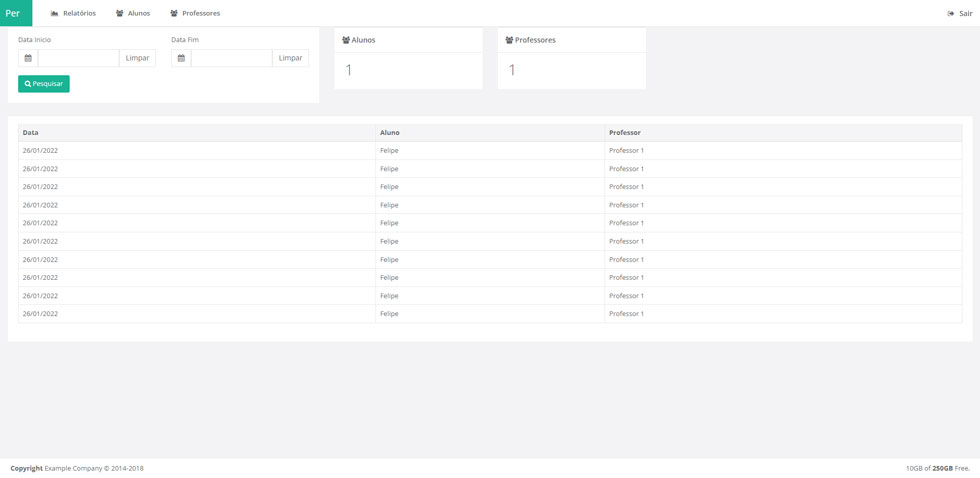Viewport: 980px width, 478px height.
Task: Click the icon in the Alunos card header
Action: pyautogui.click(x=346, y=40)
